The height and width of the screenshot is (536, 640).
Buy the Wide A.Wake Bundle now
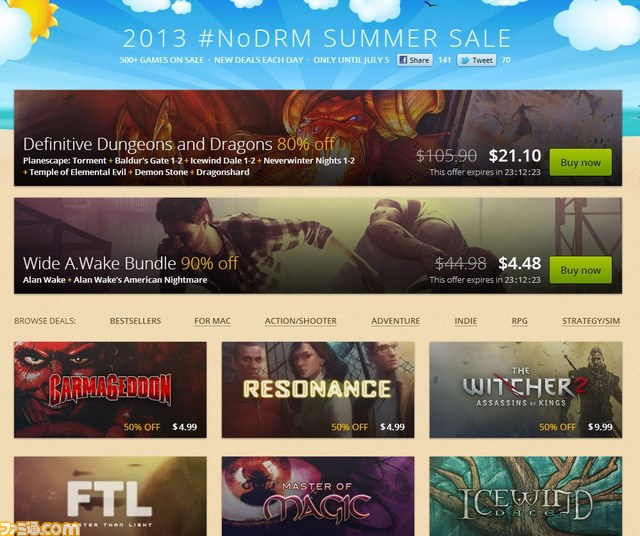tap(580, 270)
